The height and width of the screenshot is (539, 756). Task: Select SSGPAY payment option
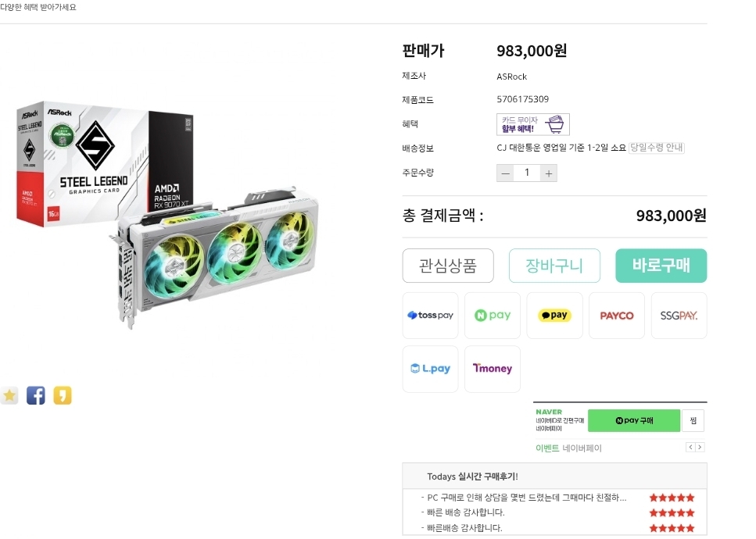(679, 316)
